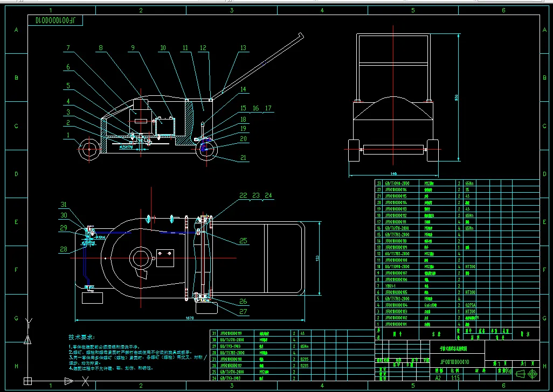Select technical requirement line 4 text
Viewport: 553px width, 392px height.
[110, 368]
